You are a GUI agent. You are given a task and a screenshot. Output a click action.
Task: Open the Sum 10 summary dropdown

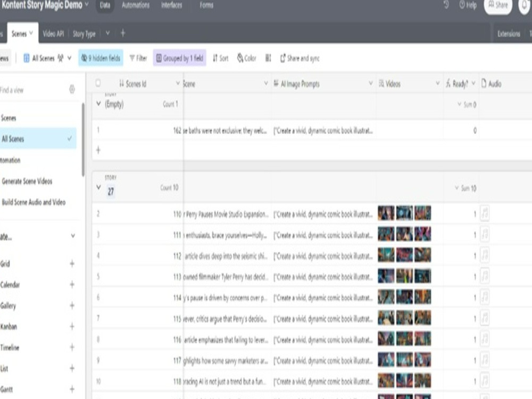pos(465,188)
